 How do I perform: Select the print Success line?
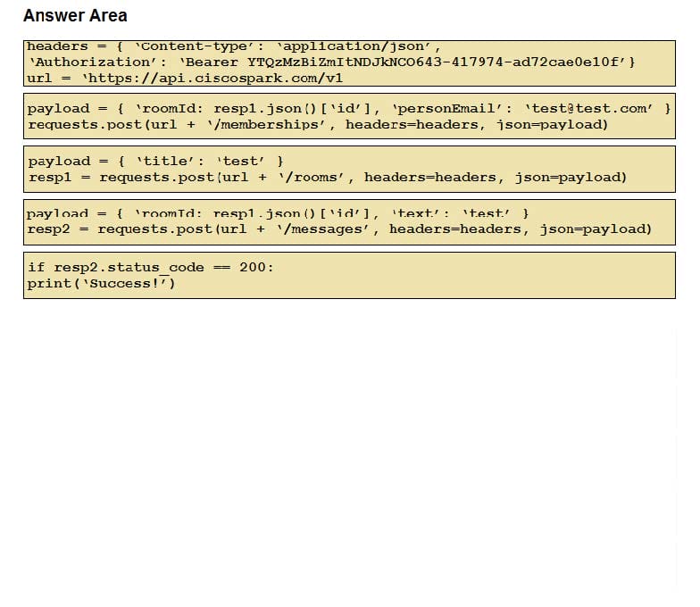tap(102, 283)
